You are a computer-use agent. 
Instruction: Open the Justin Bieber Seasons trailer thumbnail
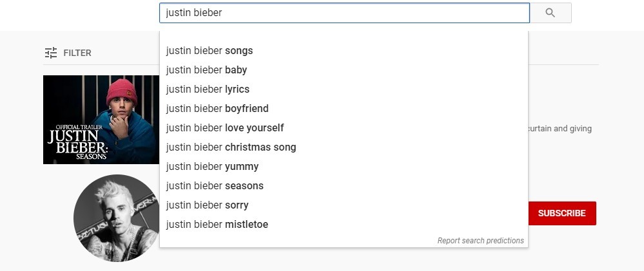click(101, 120)
